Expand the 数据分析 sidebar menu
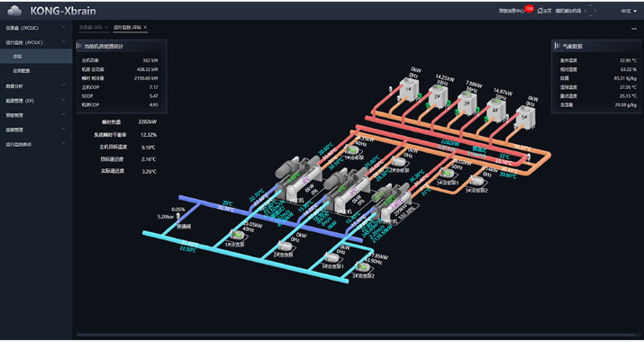Image resolution: width=644 pixels, height=342 pixels. (x=36, y=85)
